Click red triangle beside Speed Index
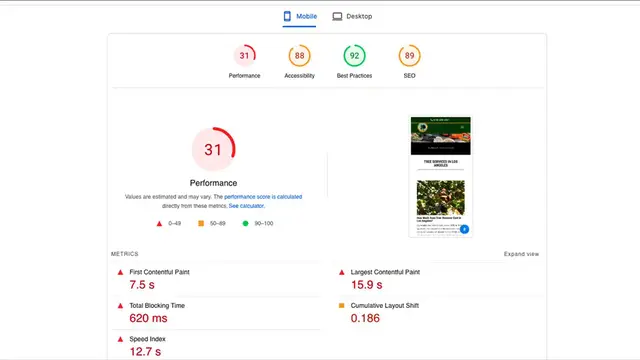 120,339
